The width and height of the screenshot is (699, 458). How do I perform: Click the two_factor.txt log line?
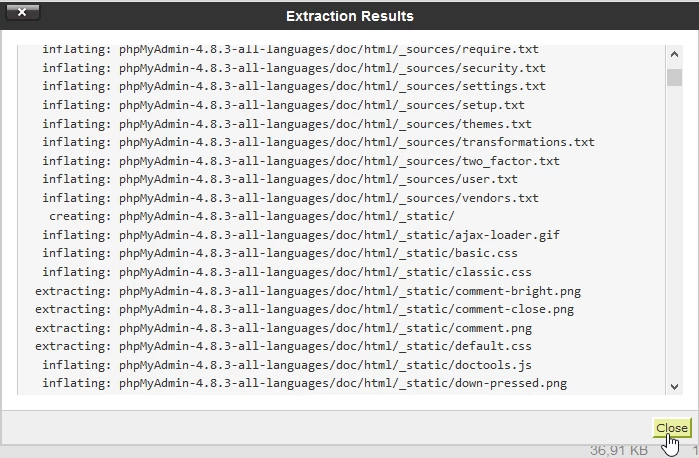301,161
